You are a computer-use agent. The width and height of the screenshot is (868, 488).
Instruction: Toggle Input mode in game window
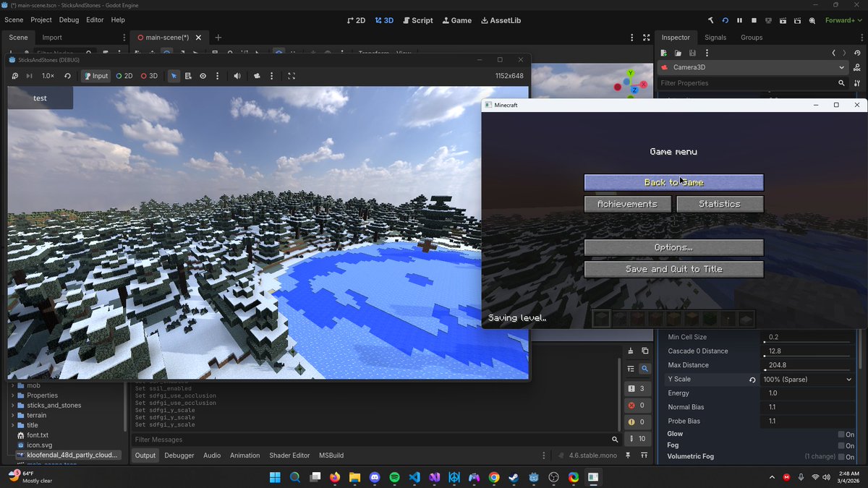tap(96, 76)
